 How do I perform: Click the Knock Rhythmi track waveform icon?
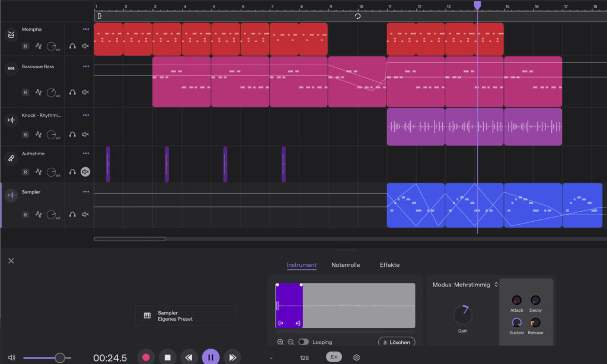11,120
